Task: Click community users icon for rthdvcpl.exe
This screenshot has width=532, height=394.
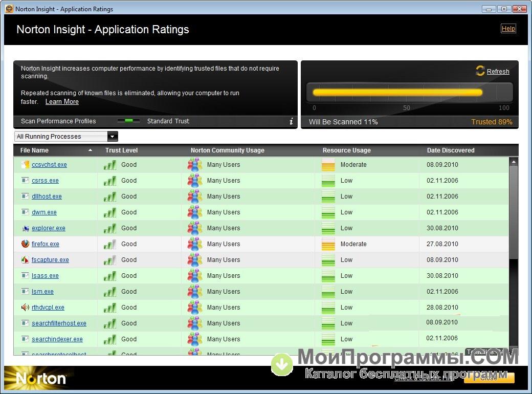Action: pyautogui.click(x=195, y=307)
